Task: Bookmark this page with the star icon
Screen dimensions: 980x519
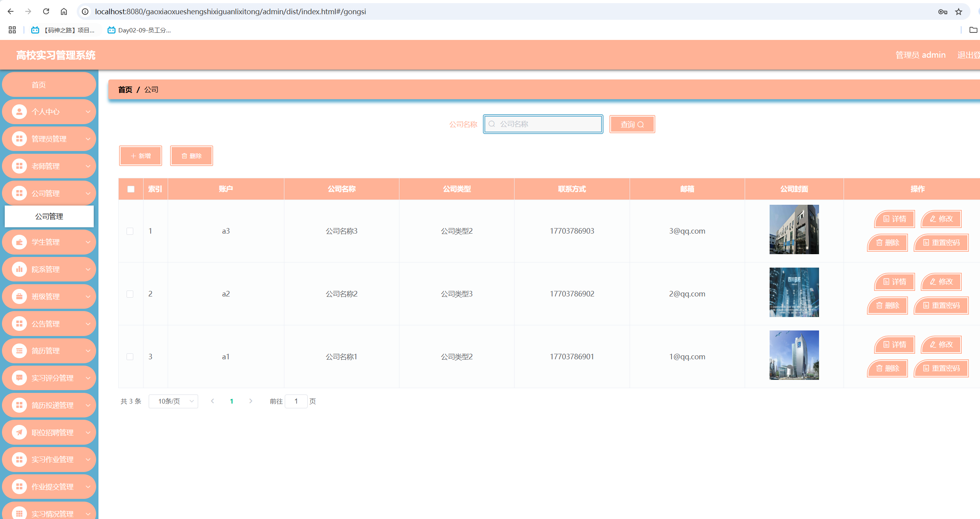Action: click(959, 11)
